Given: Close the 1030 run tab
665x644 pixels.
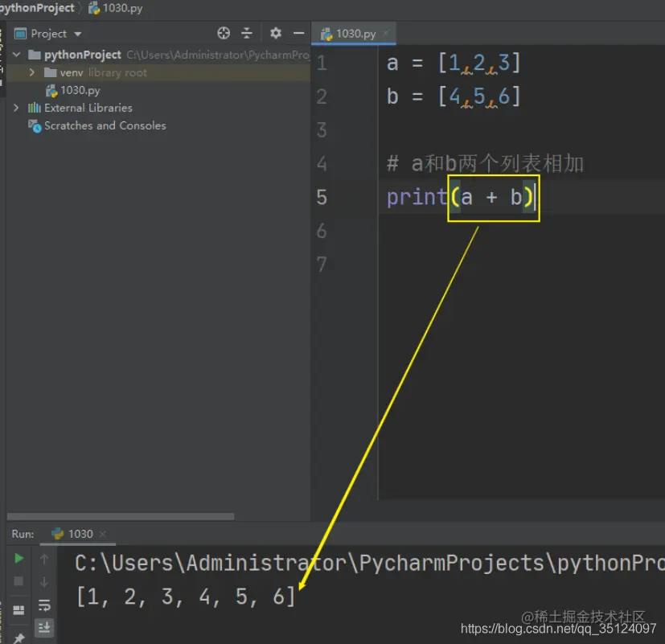Looking at the screenshot, I should pos(103,534).
